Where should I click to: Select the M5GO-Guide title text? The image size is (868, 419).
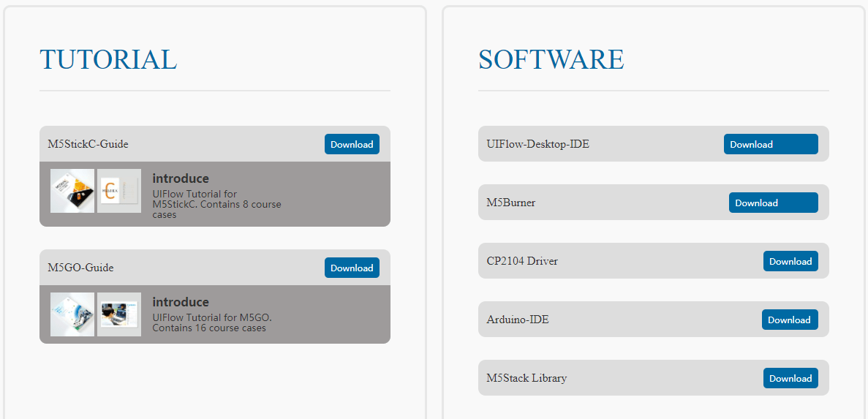[80, 268]
